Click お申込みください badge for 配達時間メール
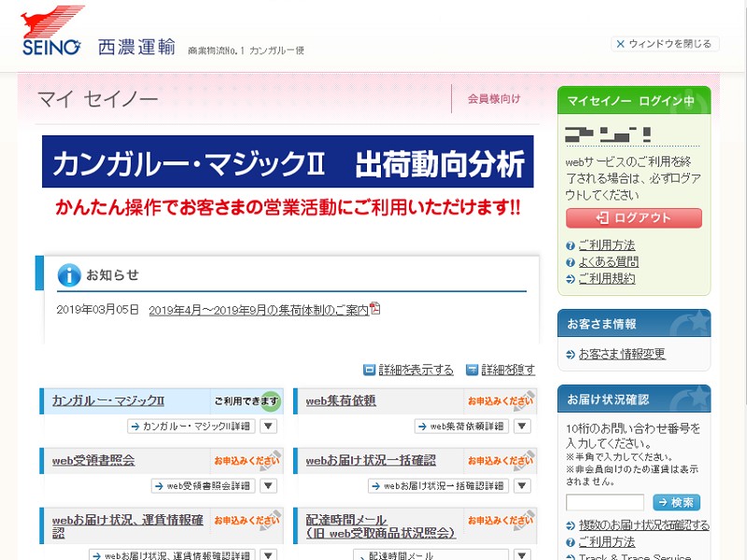The height and width of the screenshot is (560, 747). (x=500, y=521)
